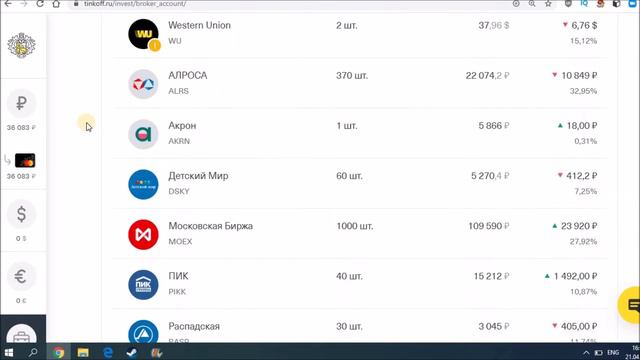Open File Explorer from the taskbar

pos(83,352)
